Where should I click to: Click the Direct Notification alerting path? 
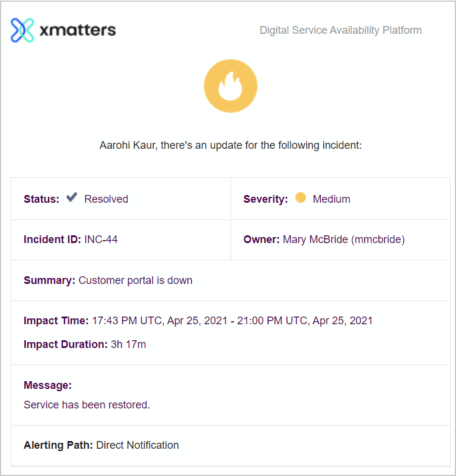(138, 445)
